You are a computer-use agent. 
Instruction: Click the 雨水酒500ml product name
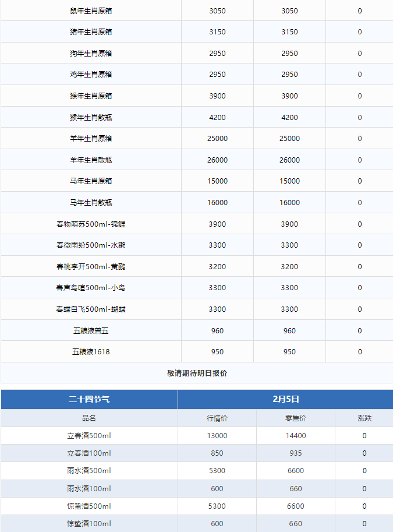(x=89, y=471)
